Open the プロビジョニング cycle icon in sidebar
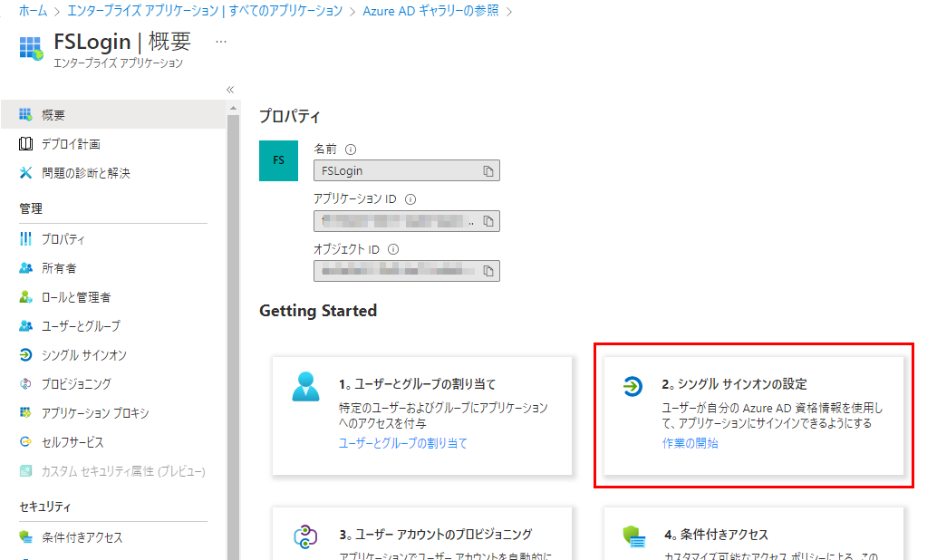Screen dimensions: 927x560 25,384
